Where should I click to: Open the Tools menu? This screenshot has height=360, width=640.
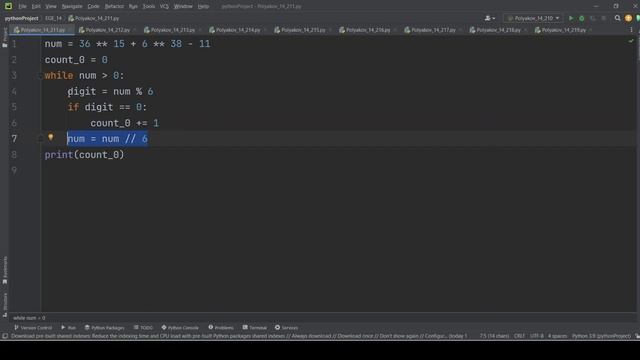coord(149,7)
